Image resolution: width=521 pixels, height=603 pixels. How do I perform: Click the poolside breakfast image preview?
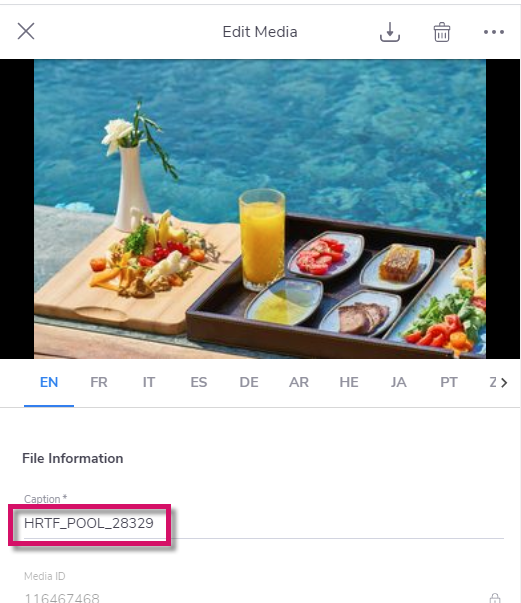coord(260,209)
